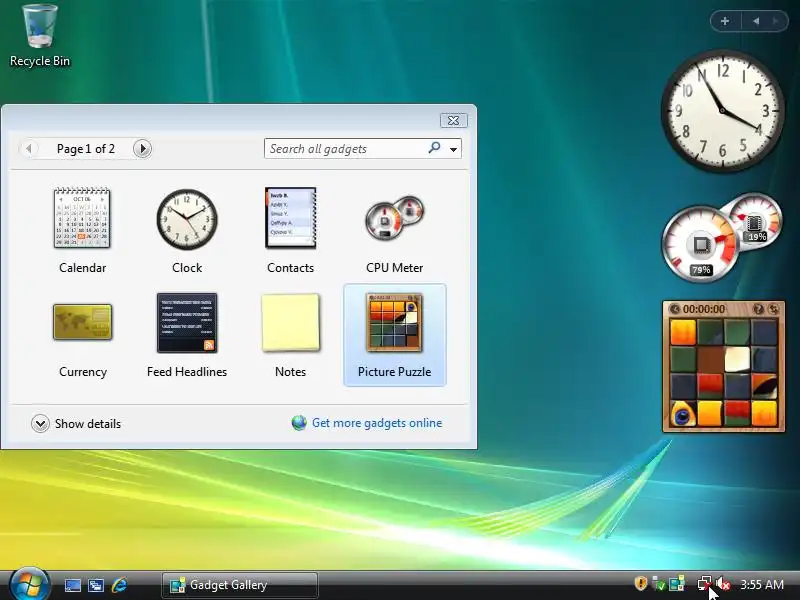800x600 pixels.
Task: Go to the previous gallery page
Action: (x=29, y=148)
